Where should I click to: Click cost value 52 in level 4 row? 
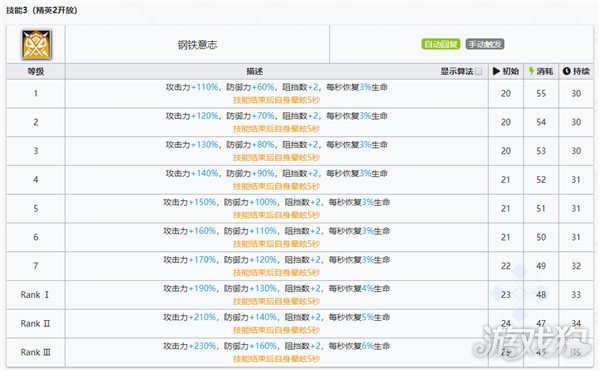(541, 180)
